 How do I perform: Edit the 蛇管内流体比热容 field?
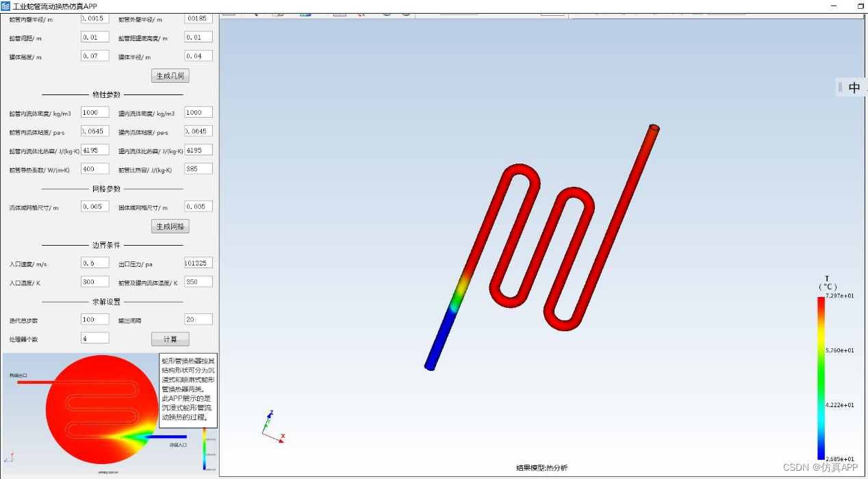95,150
